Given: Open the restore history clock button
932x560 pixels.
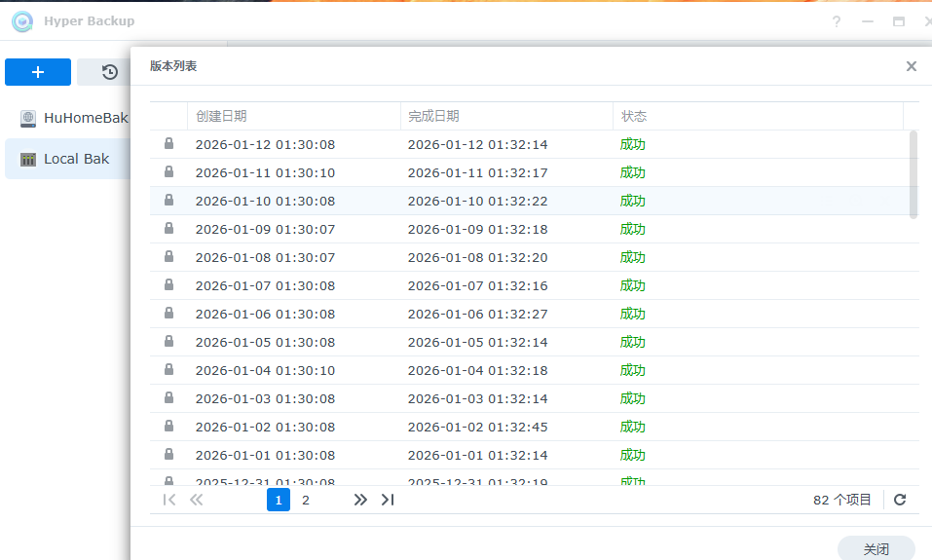Looking at the screenshot, I should 109,72.
